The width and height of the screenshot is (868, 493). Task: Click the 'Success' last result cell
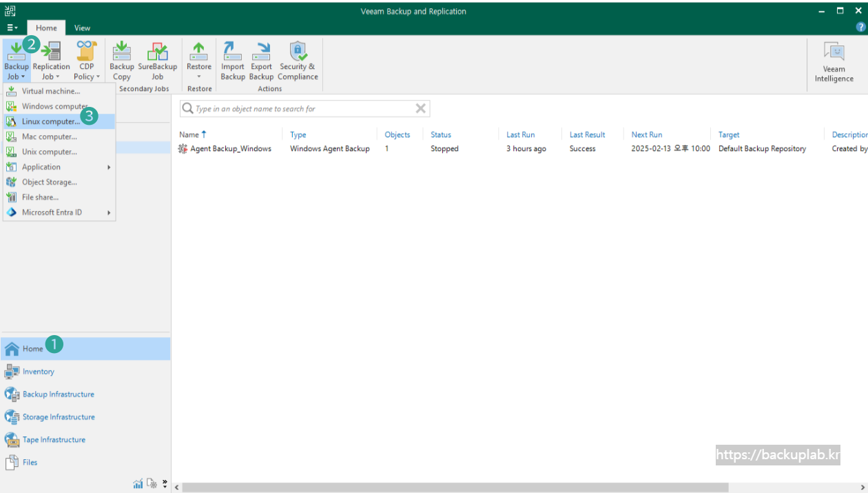tap(583, 149)
